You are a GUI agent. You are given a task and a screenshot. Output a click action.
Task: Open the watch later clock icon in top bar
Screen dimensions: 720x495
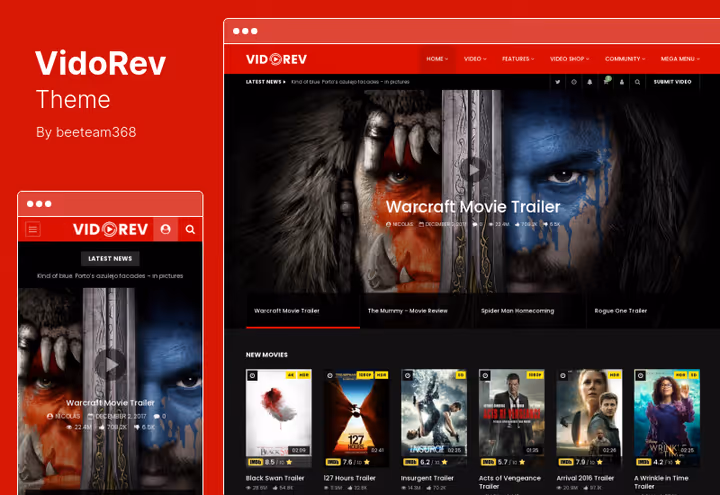(x=574, y=82)
